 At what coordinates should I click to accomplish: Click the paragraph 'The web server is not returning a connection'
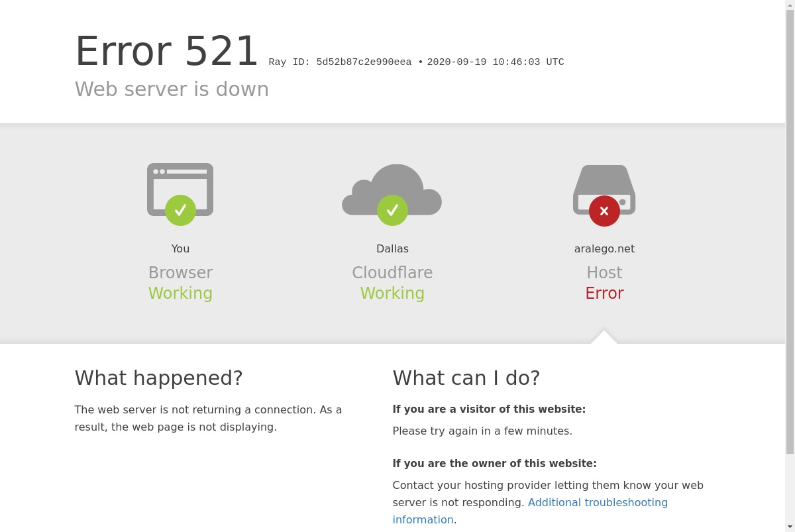(208, 418)
